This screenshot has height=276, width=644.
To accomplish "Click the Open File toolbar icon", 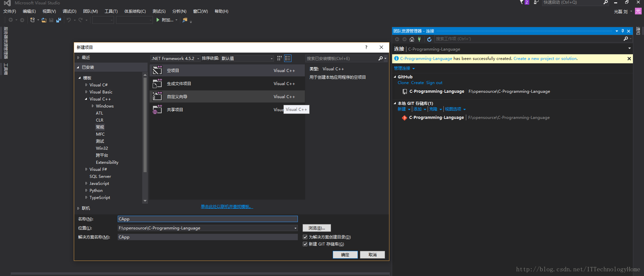I will [44, 20].
